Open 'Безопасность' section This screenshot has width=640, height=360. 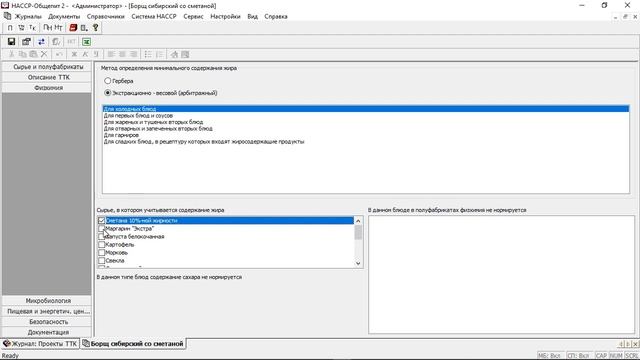(47, 322)
